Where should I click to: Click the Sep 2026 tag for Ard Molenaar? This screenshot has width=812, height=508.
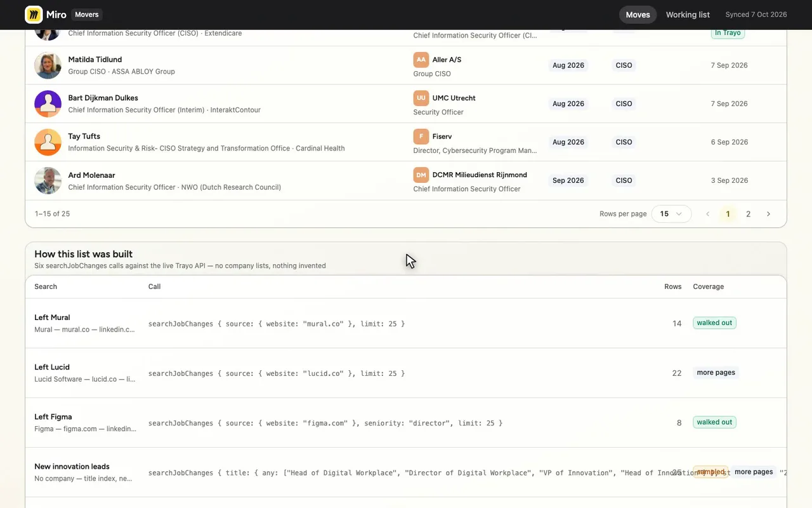[x=568, y=180]
